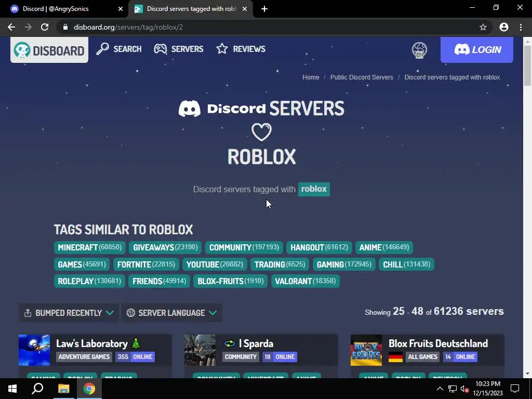Open Chrome's three-dot menu
Screen dimensions: 532x399
[x=521, y=27]
